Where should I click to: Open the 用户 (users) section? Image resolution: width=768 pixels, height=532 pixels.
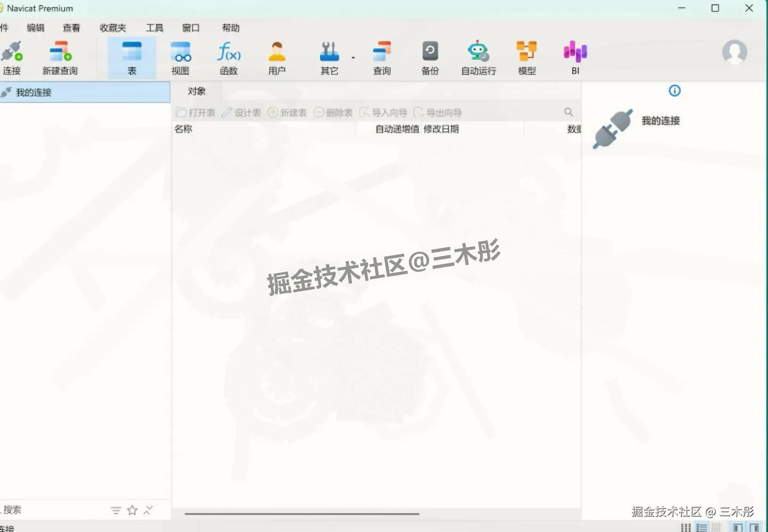coord(277,57)
